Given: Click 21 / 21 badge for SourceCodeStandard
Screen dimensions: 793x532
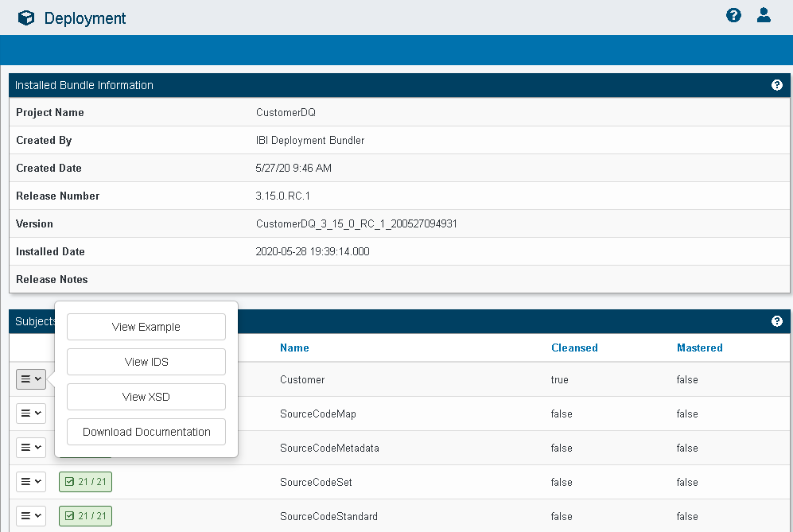Looking at the screenshot, I should (x=85, y=516).
